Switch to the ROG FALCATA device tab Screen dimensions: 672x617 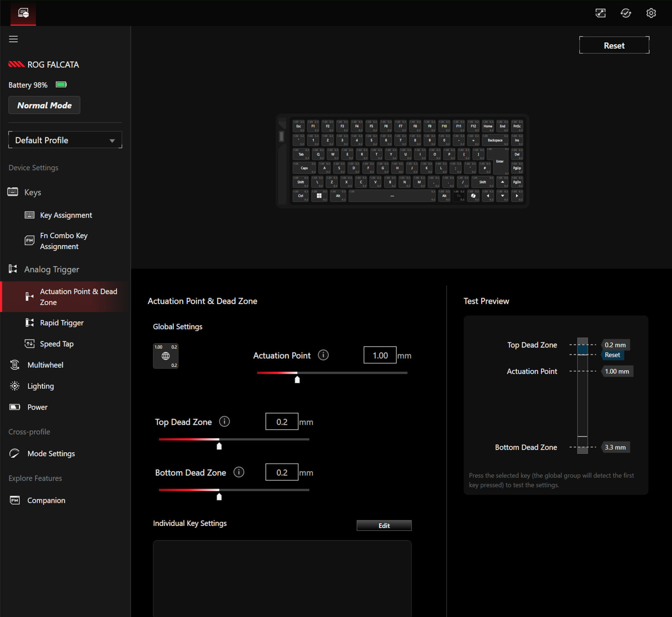[x=23, y=13]
